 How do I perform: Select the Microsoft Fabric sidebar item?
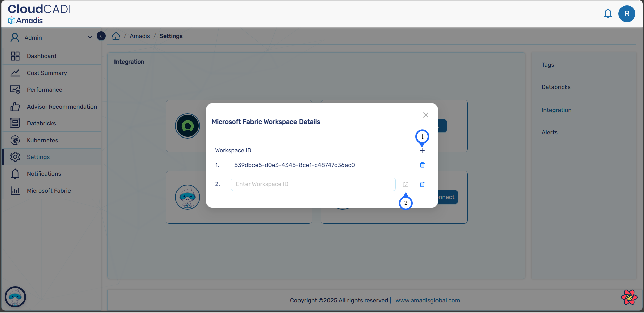(x=49, y=191)
